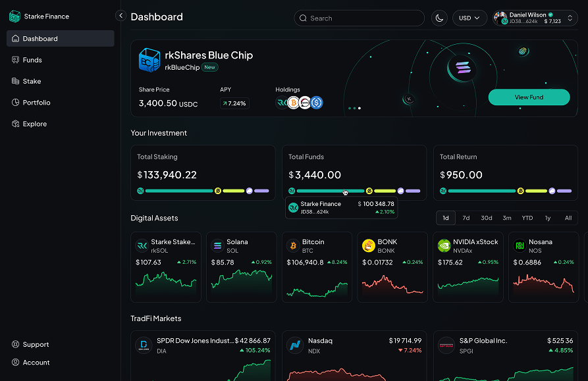Click the Starke Finance logo icon

tap(14, 16)
